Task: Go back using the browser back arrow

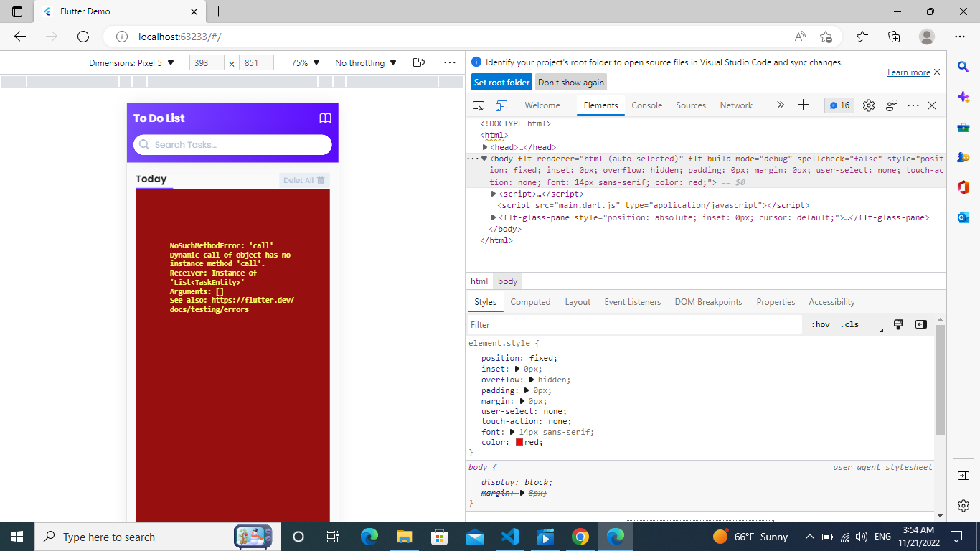Action: tap(20, 36)
